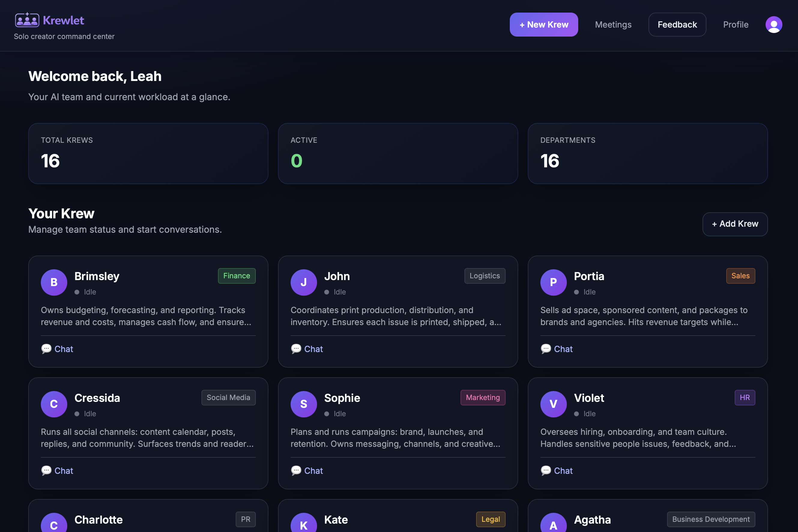Click Violet's V avatar circle
Viewport: 798px width, 532px height.
553,404
